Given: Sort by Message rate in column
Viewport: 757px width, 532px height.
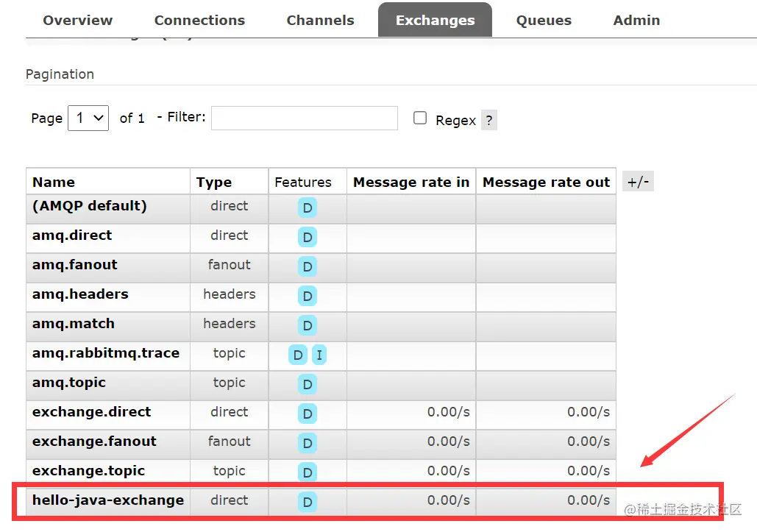Looking at the screenshot, I should coord(411,182).
